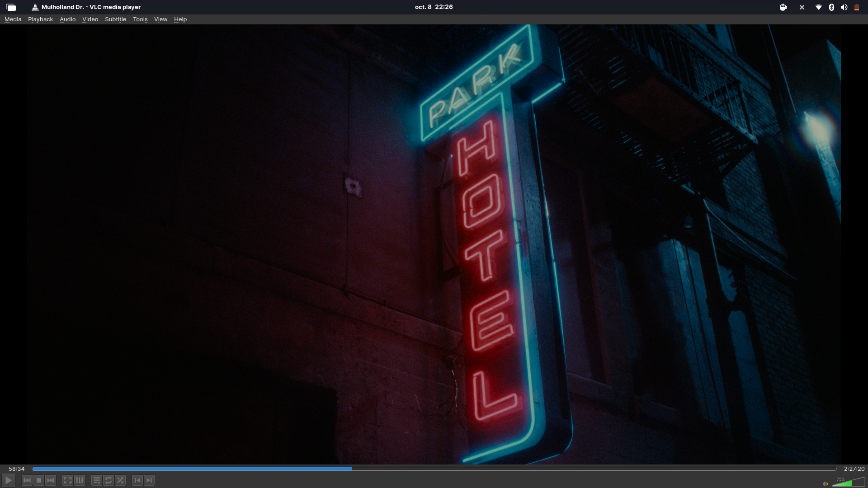Toggle loop repeat mode

coord(108,480)
